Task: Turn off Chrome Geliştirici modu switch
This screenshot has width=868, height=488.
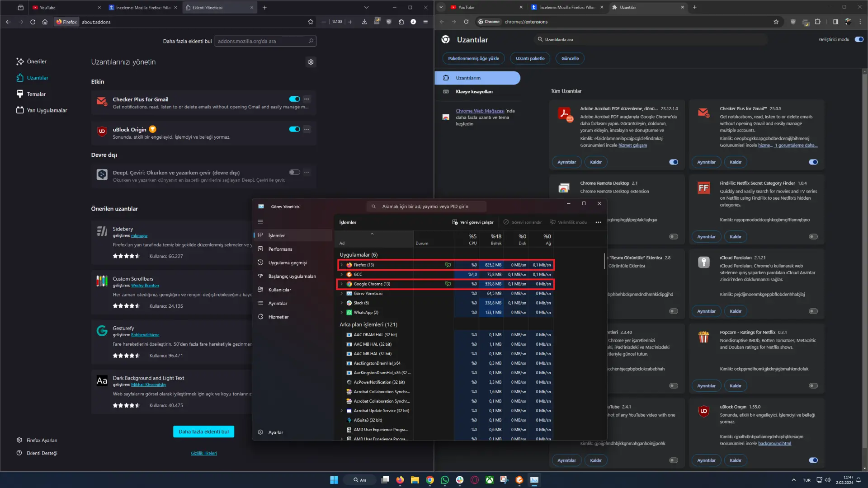Action: point(859,39)
